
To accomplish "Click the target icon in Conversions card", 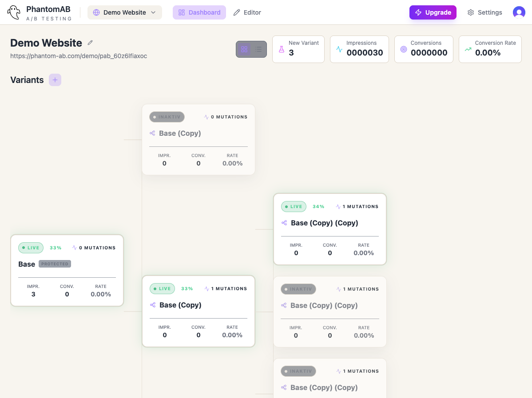I will coord(403,49).
